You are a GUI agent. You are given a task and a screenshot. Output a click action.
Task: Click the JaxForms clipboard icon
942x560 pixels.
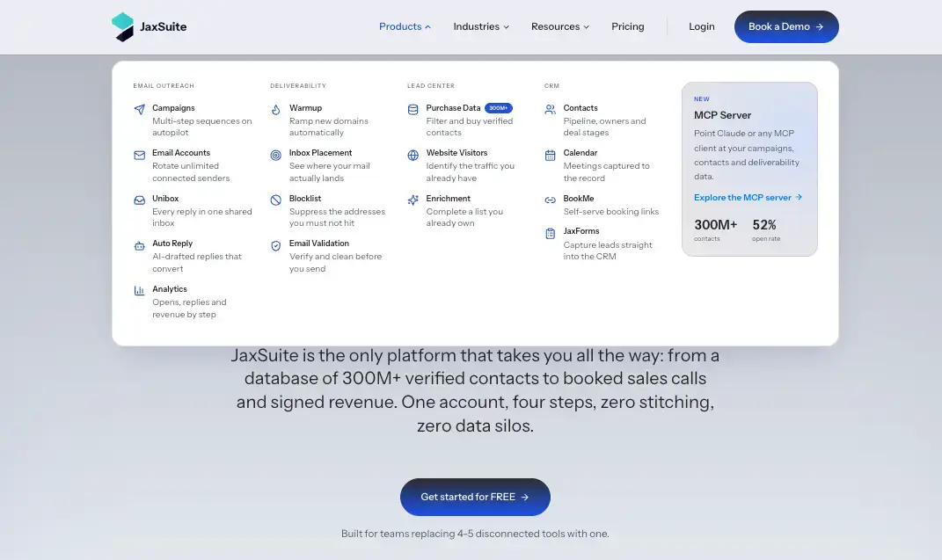pyautogui.click(x=550, y=234)
